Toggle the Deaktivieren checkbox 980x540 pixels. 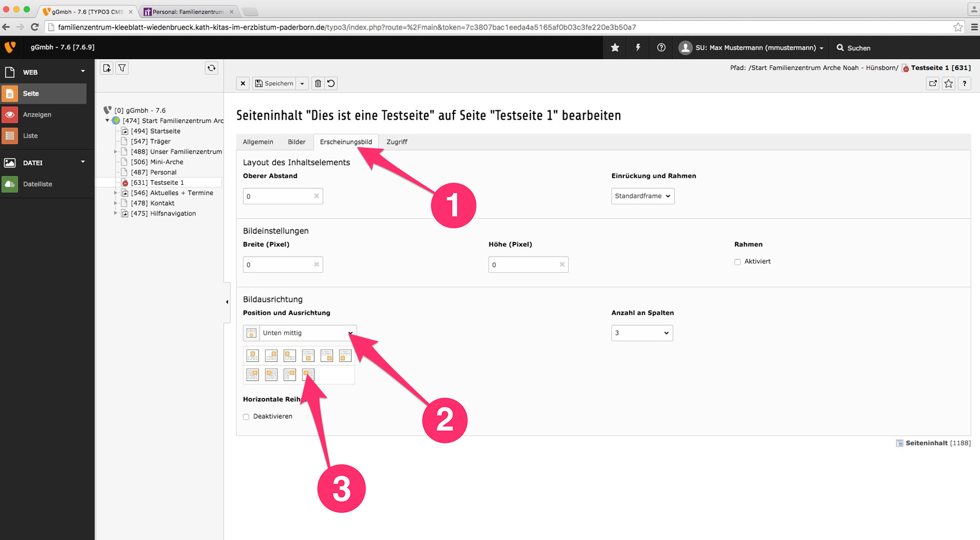tap(246, 417)
